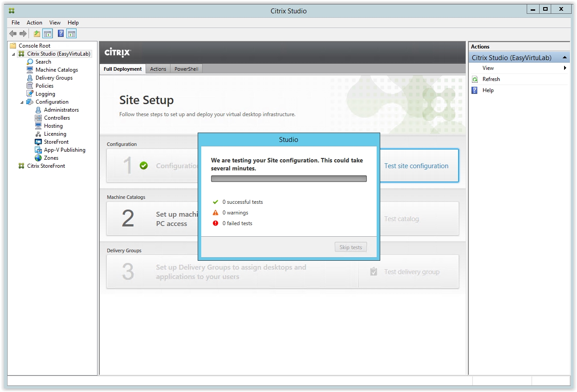Collapse the Citrix Studio (EasyVirtuLab) tree node
Screen dimensions: 577x392
(x=13, y=54)
